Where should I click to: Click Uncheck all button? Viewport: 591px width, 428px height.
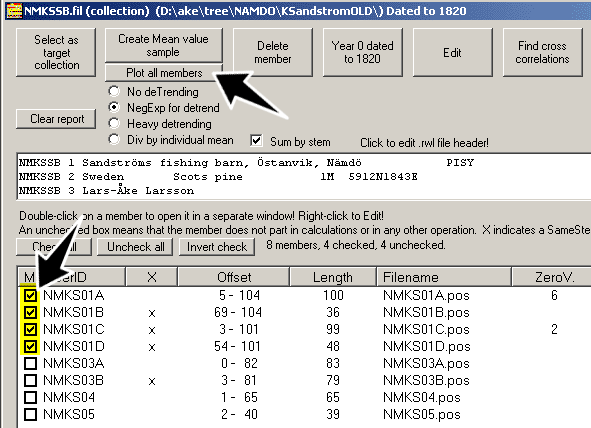pos(135,247)
